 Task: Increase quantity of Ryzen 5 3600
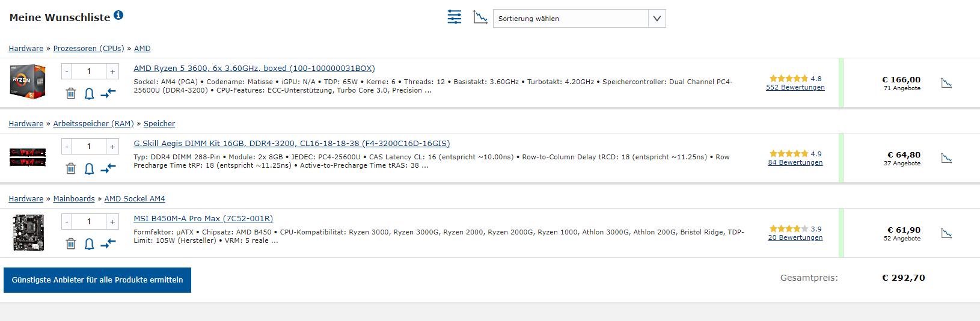tap(112, 72)
